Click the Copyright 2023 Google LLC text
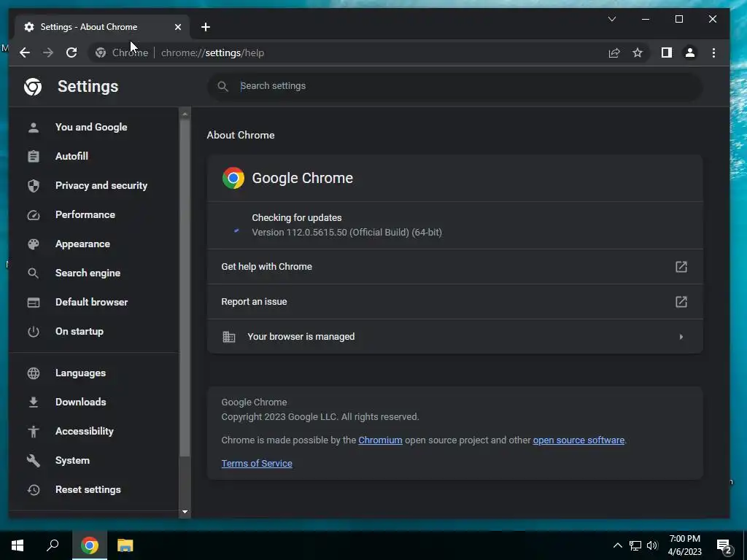 point(320,416)
